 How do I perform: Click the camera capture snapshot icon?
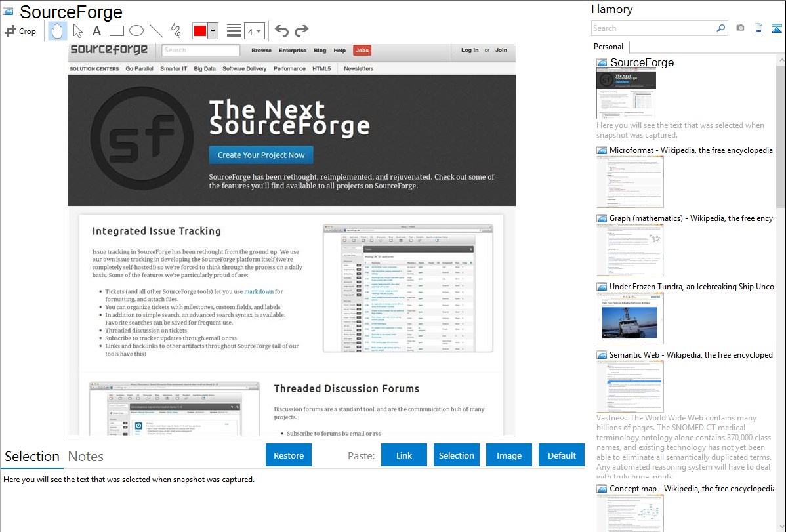(740, 28)
